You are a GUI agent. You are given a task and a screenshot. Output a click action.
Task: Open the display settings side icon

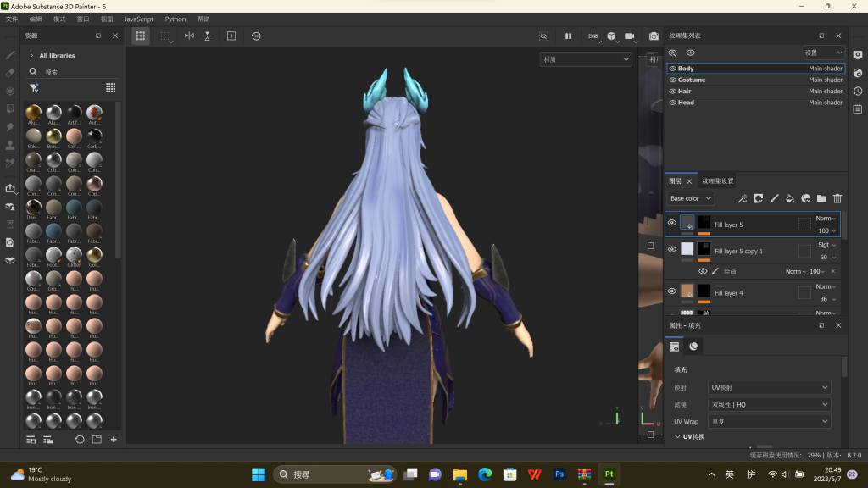pyautogui.click(x=858, y=55)
